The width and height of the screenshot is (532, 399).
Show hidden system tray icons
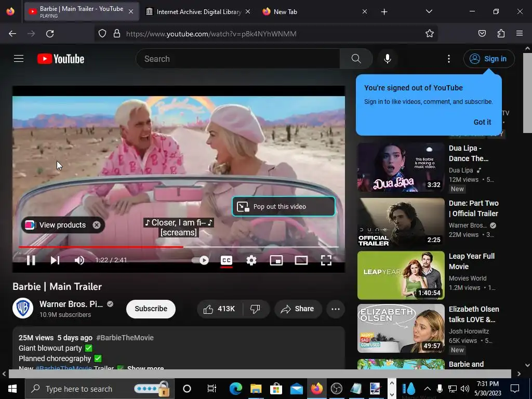pos(428,389)
